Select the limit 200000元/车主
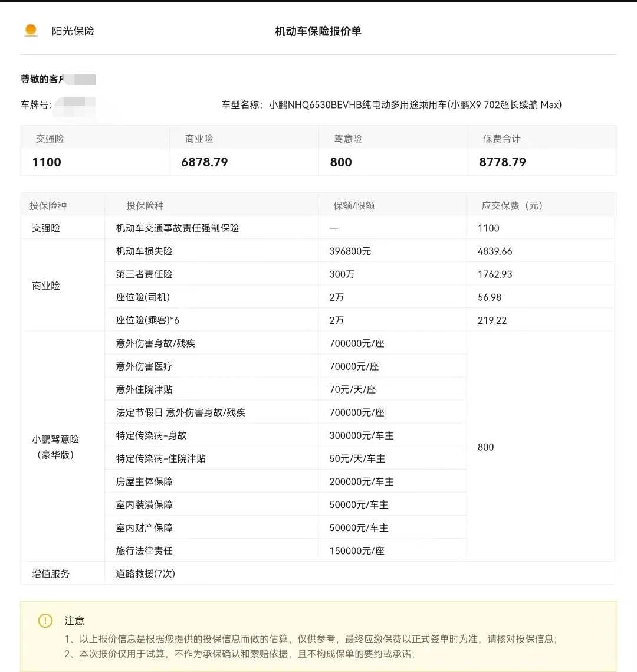The width and height of the screenshot is (637, 672). [362, 481]
